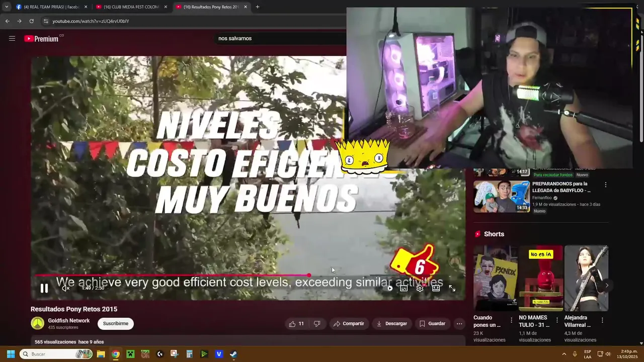The width and height of the screenshot is (644, 362).
Task: Open Calculator from the taskbar
Action: pyautogui.click(x=189, y=354)
